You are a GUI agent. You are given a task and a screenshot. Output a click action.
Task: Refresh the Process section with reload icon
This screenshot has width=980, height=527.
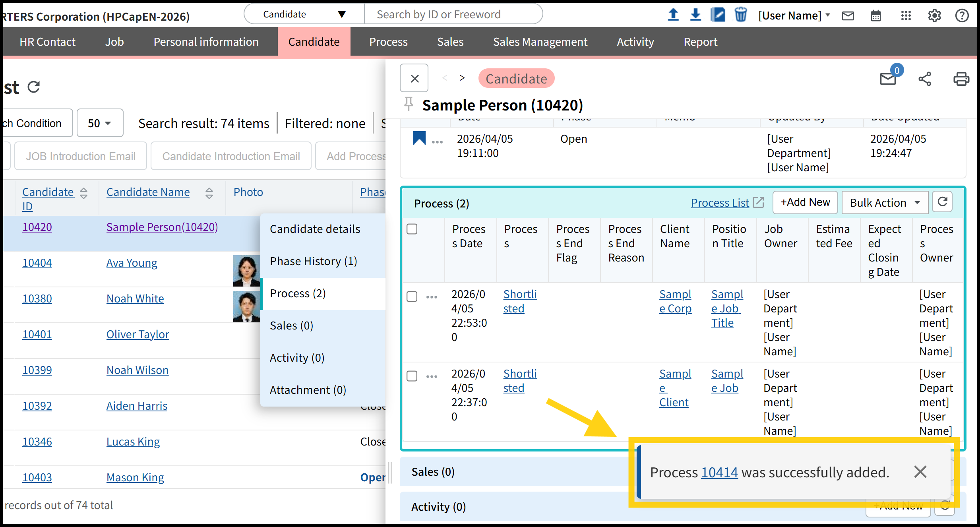pos(943,202)
